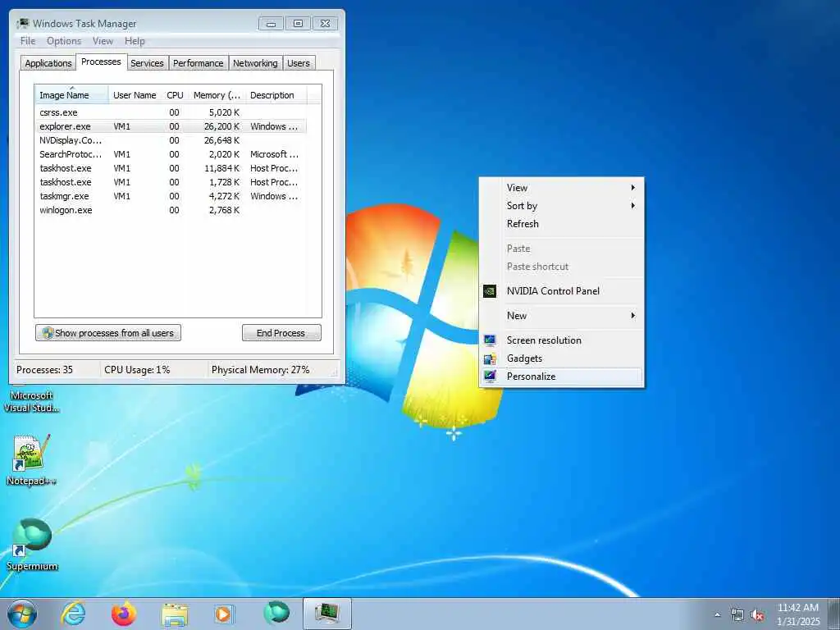Screen dimensions: 840x630
Task: Sort by User Name column header
Action: coord(135,95)
